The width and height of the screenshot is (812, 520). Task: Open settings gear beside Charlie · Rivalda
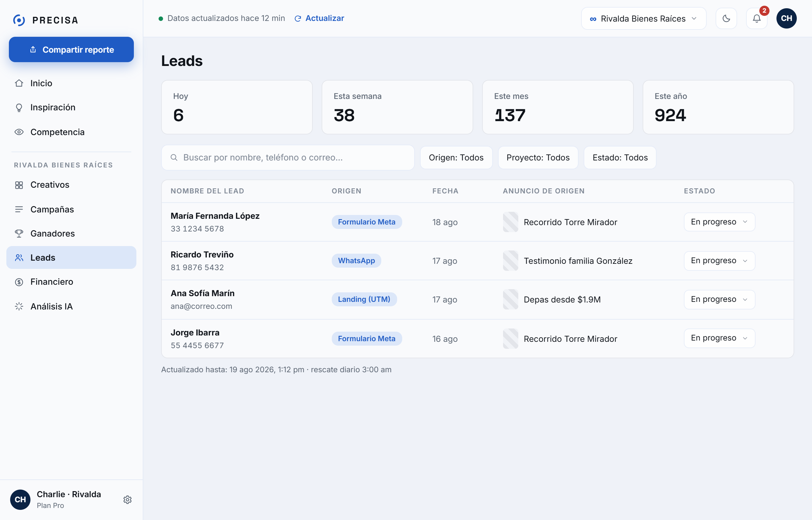point(127,499)
